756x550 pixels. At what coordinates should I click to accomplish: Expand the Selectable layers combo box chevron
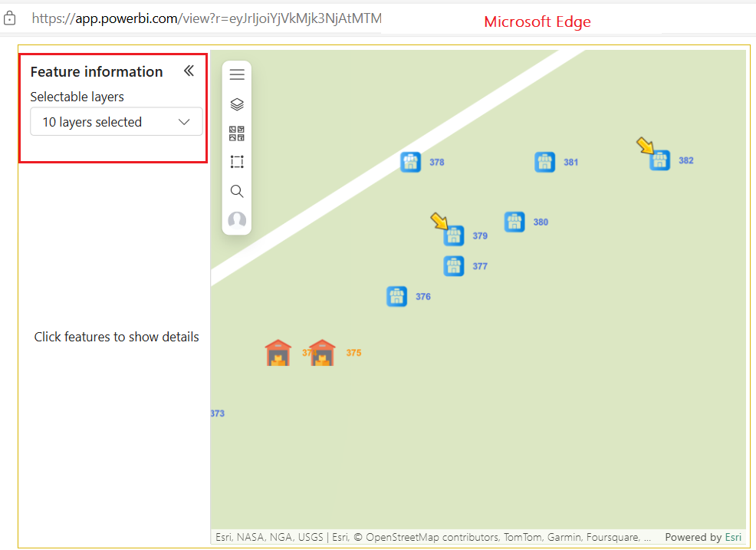click(x=184, y=121)
